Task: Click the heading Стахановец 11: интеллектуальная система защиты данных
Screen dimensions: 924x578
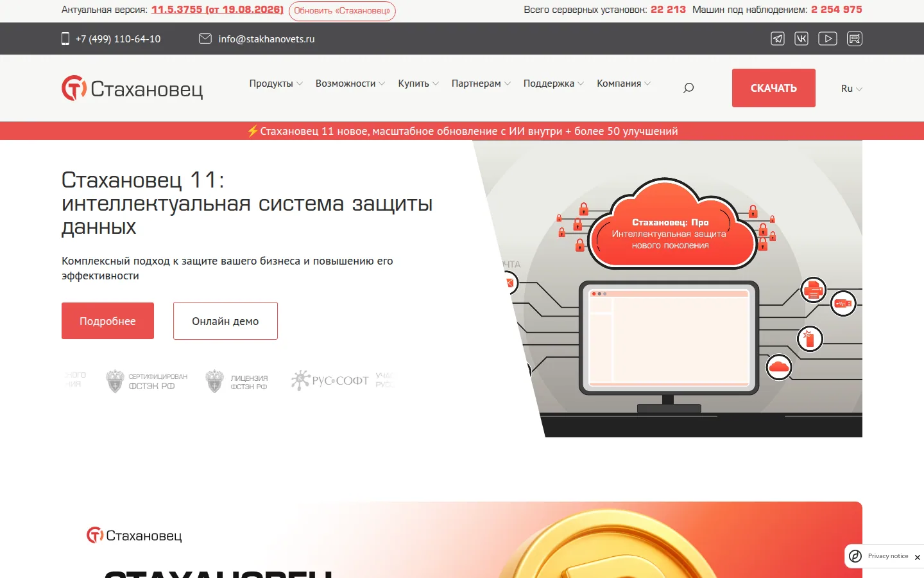Action: (x=247, y=203)
